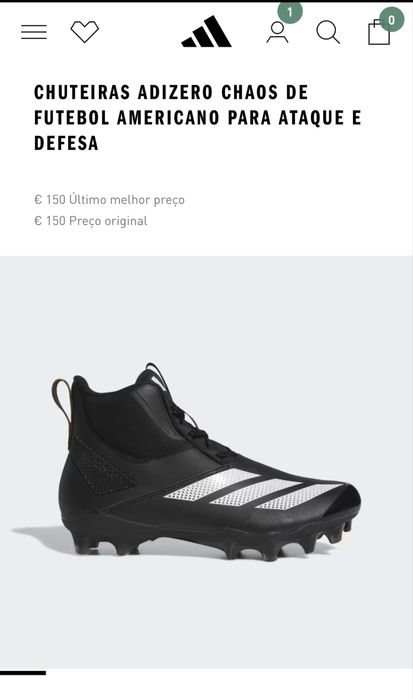
Task: Open the shopping bag icon
Action: pyautogui.click(x=379, y=33)
